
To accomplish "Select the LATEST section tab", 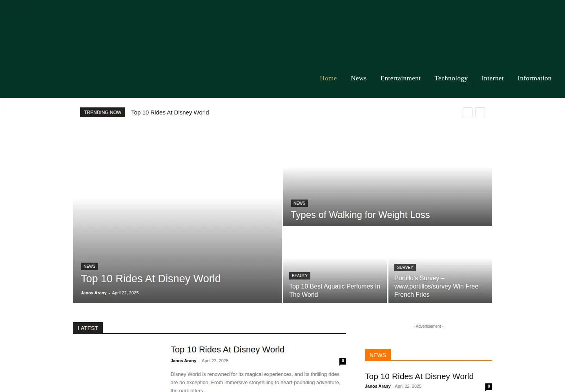I will (88, 328).
